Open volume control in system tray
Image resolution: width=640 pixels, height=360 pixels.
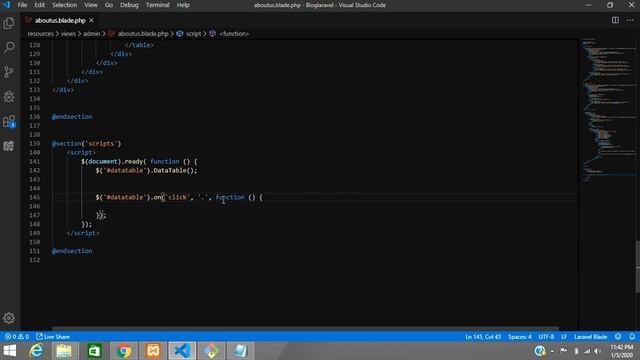click(598, 351)
